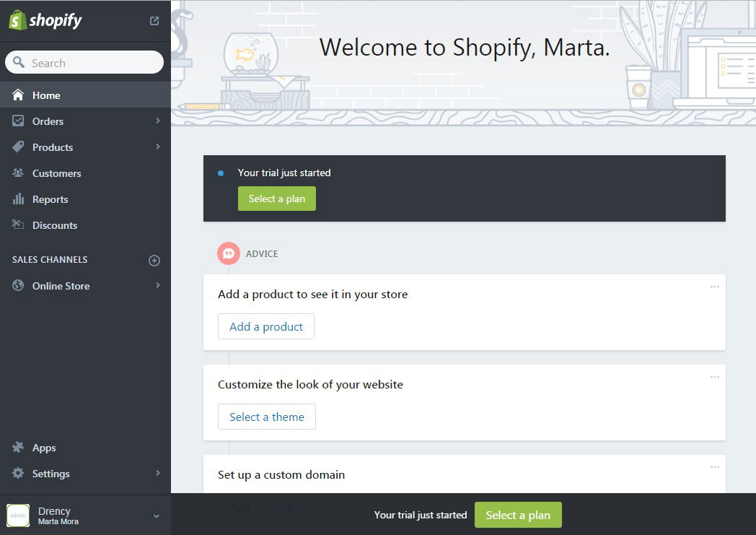Go to Home in the sidebar
Screen dimensions: 756x535
click(x=85, y=95)
